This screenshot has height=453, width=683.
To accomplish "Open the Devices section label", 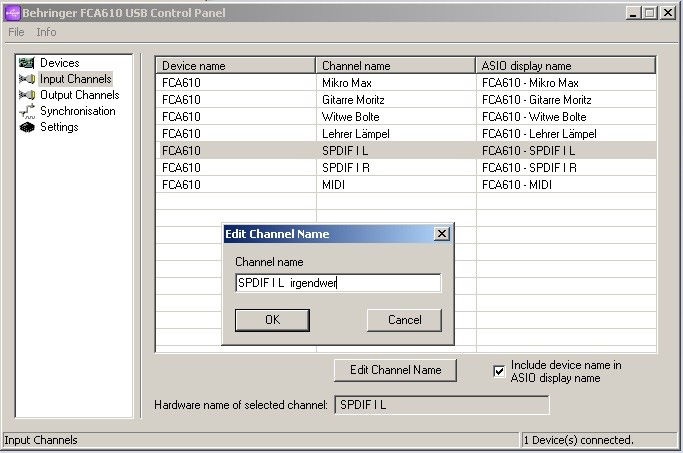I will [x=60, y=63].
